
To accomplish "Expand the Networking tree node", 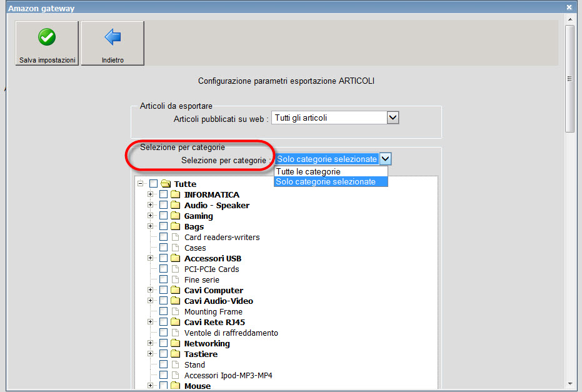I will [x=150, y=343].
